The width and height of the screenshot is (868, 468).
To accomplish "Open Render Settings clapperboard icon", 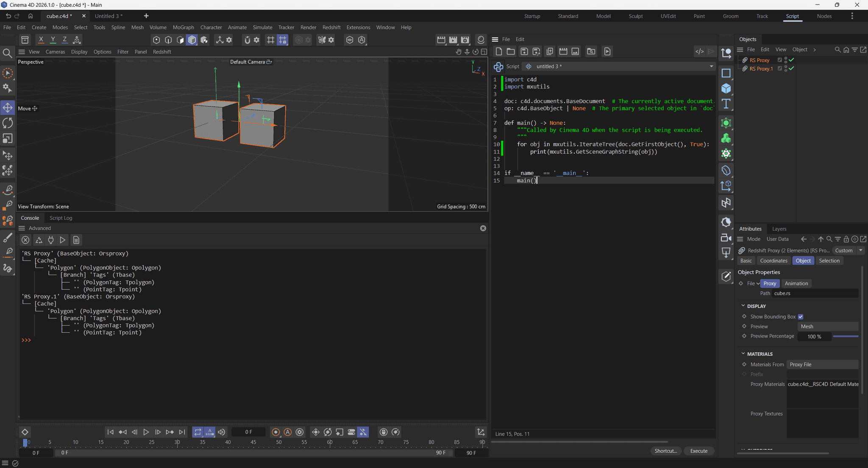I will click(x=465, y=40).
